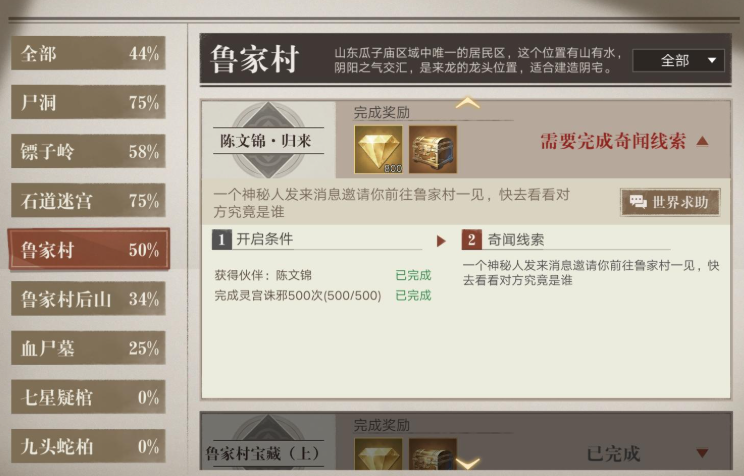Select the 石道迷宫 75% tab

pos(88,200)
